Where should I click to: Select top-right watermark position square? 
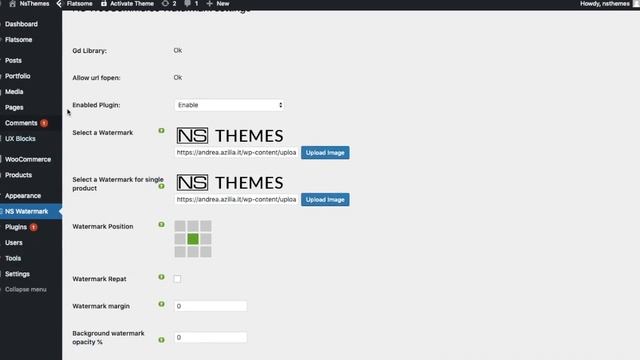(x=206, y=226)
